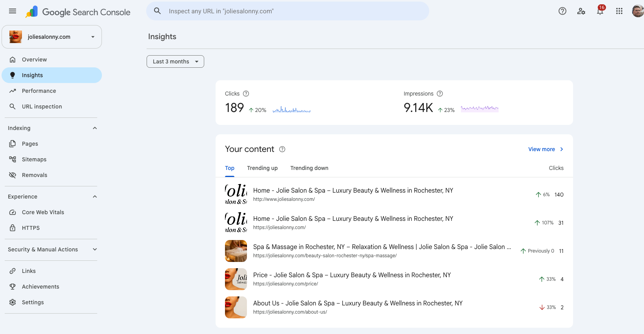Open the Price page content row
This screenshot has width=644, height=334.
coord(394,279)
